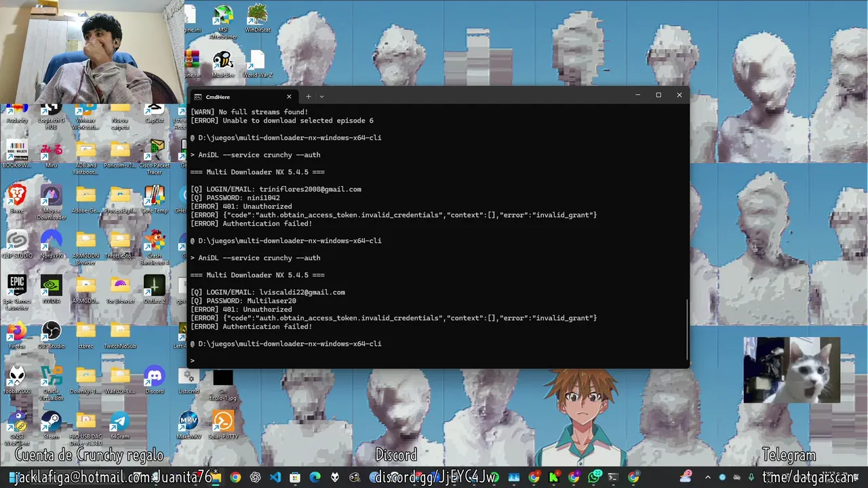
Task: Open the 64Gram desktop shortcut
Action: 120,426
